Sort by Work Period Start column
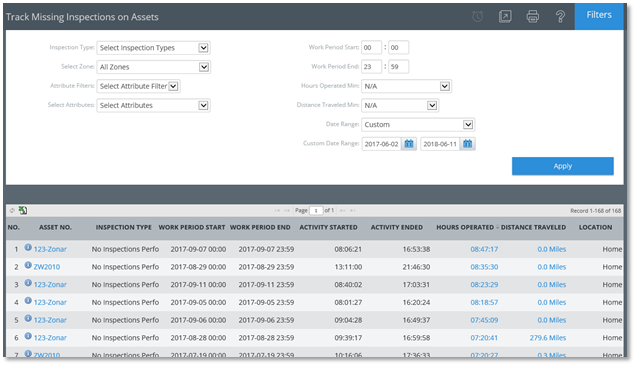636x366 pixels. click(x=192, y=227)
